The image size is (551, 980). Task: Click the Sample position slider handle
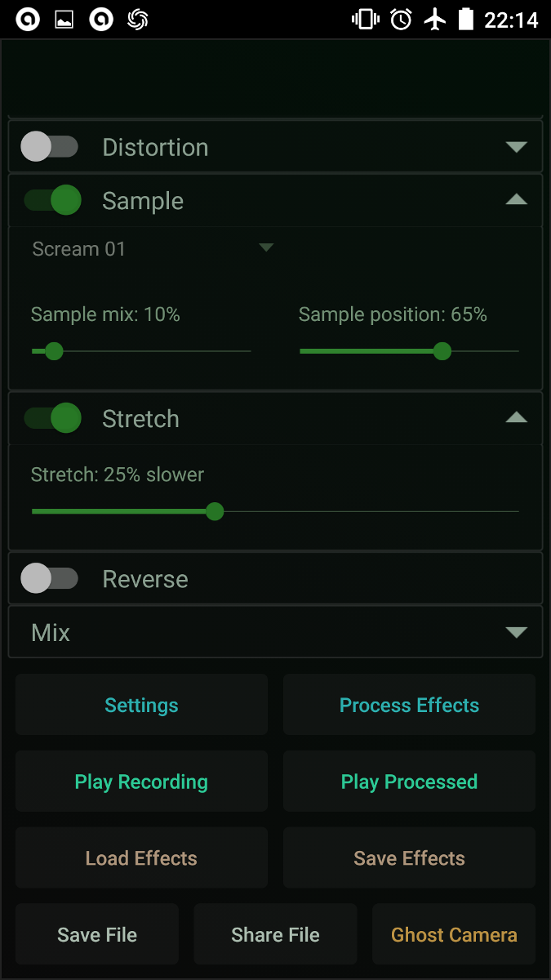pos(442,351)
